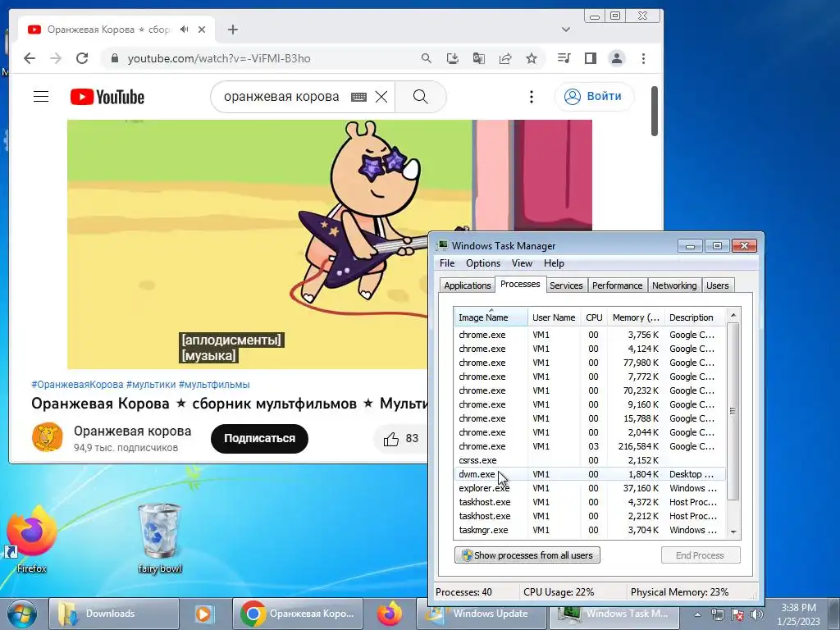Viewport: 840px width, 630px height.
Task: Open on-screen keyboard in search box
Action: click(358, 97)
